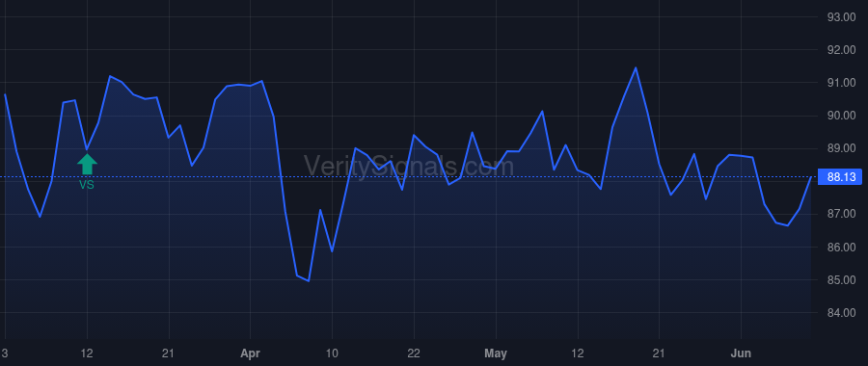Click the Jun label on time axis

click(741, 353)
